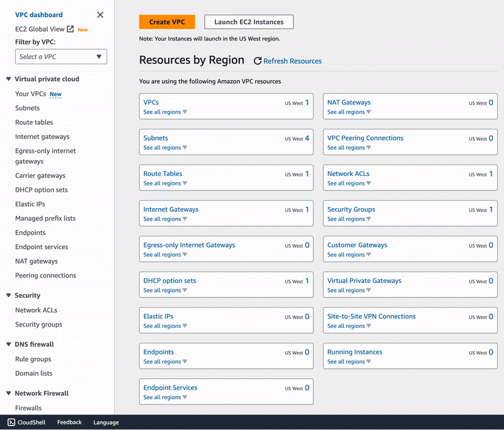Click the Launch EC2 Instances button
504x430 pixels.
249,22
